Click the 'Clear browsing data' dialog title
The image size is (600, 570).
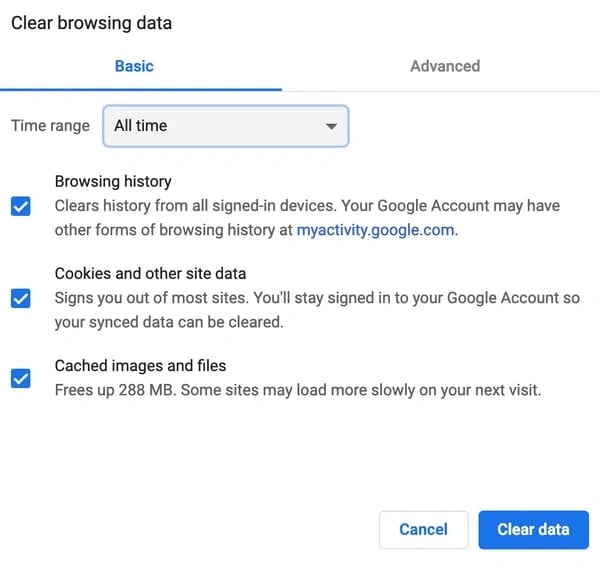click(91, 23)
